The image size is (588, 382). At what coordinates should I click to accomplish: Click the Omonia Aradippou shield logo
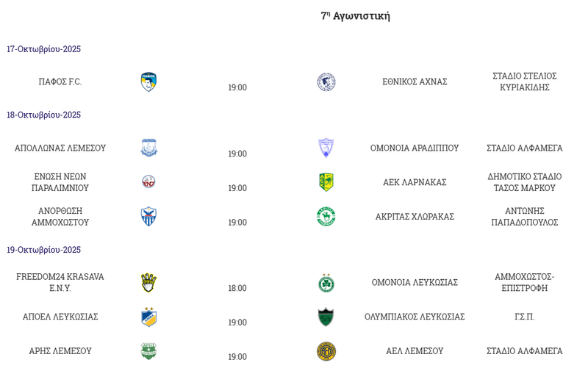[x=326, y=148]
